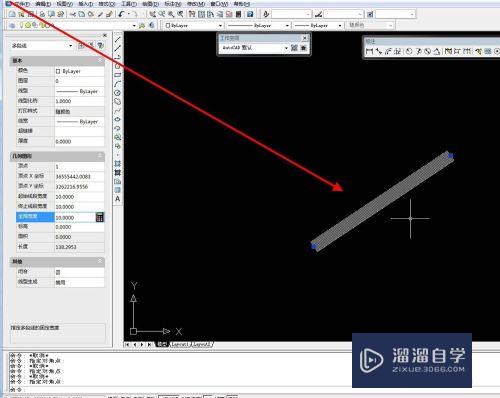500x398 pixels.
Task: Select the Table tool in draw toolbar
Action: click(x=118, y=190)
